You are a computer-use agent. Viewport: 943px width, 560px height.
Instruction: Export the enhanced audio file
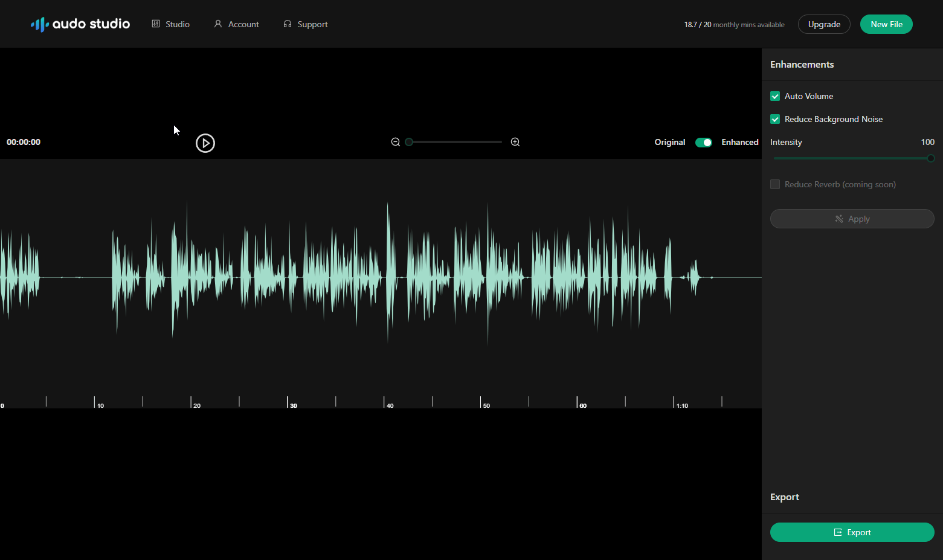[x=852, y=532]
